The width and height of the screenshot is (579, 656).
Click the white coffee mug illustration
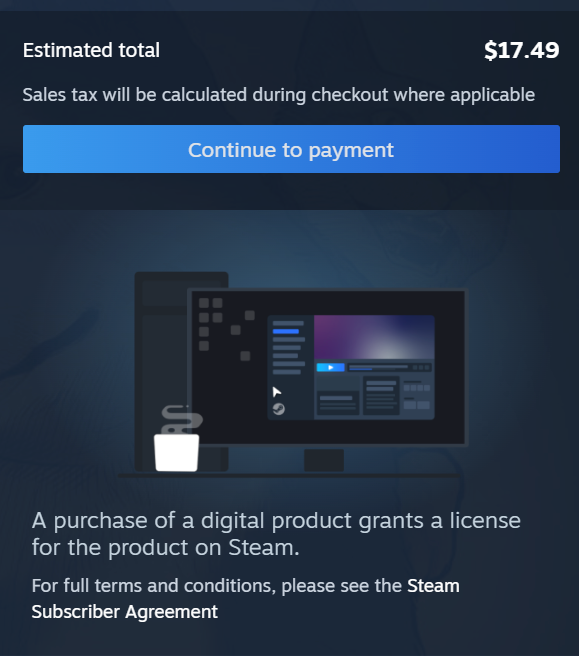pyautogui.click(x=177, y=453)
